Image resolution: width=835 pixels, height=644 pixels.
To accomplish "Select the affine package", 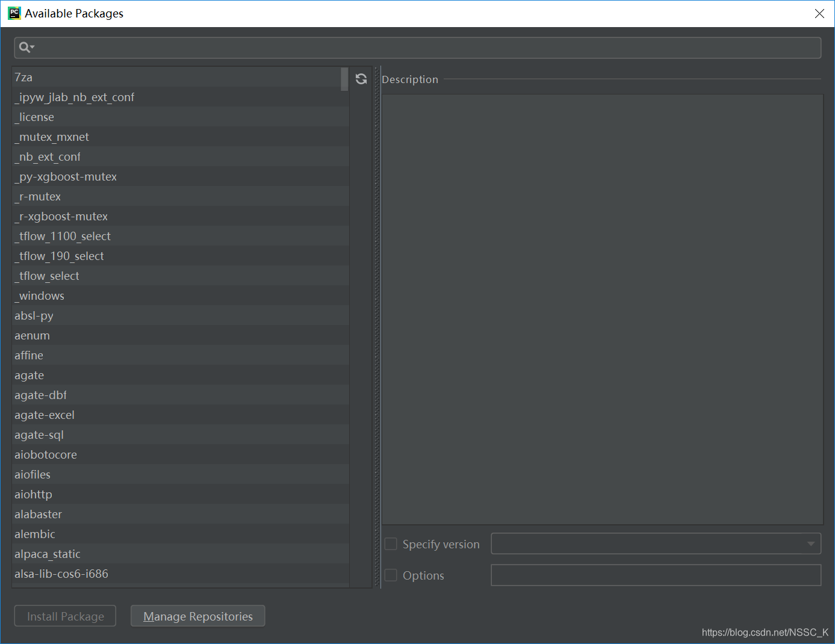I will 181,355.
